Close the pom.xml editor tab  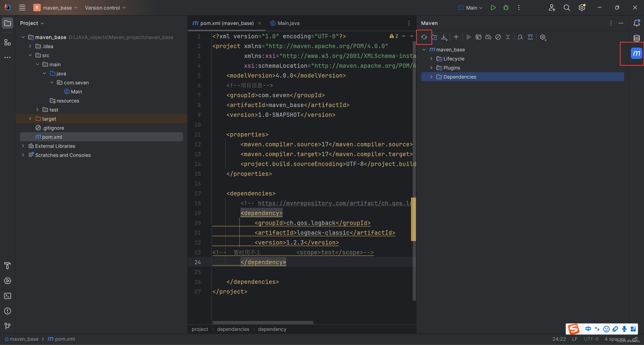click(260, 23)
